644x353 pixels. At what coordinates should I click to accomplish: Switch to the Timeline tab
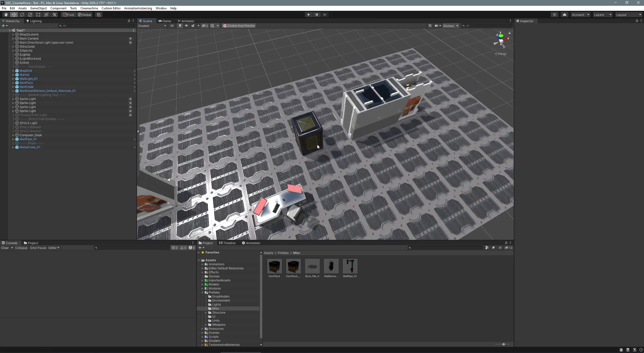coord(227,243)
